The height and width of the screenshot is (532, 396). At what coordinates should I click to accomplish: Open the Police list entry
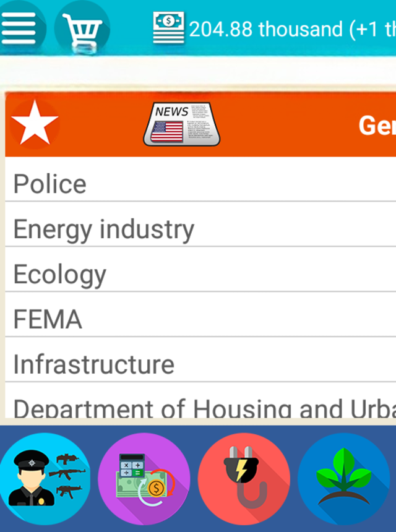coord(49,184)
